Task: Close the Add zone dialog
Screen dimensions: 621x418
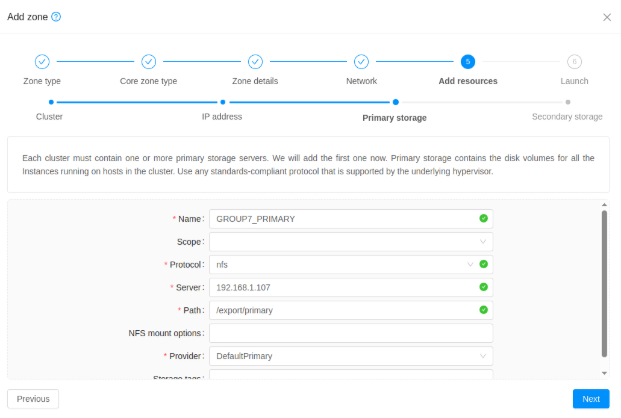Action: tap(607, 17)
